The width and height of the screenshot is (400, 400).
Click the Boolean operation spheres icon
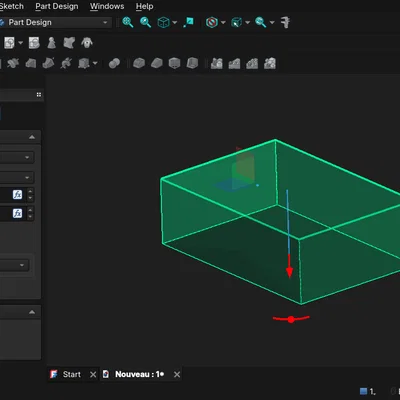(x=114, y=63)
